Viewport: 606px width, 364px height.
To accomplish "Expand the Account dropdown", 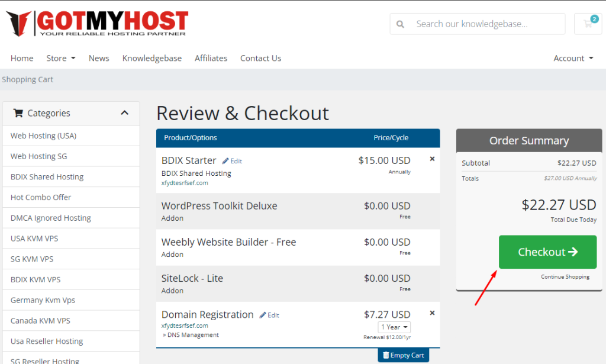I will [x=573, y=58].
